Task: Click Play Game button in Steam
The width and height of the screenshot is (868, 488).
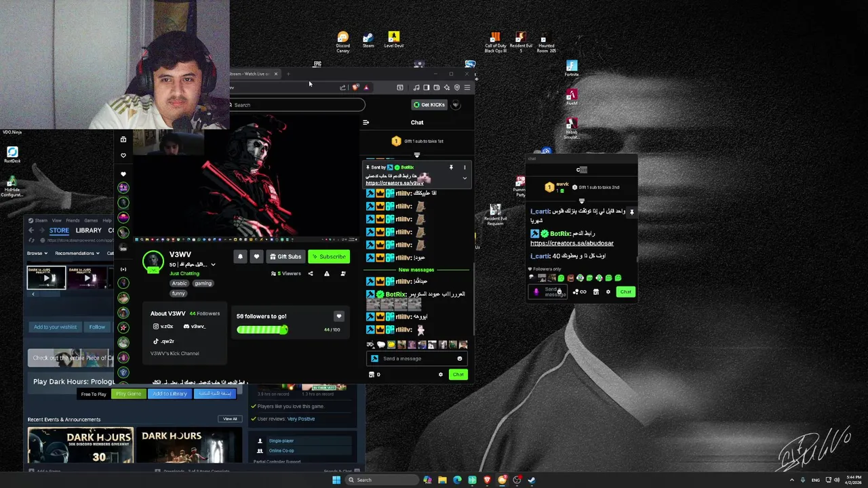Action: (128, 394)
